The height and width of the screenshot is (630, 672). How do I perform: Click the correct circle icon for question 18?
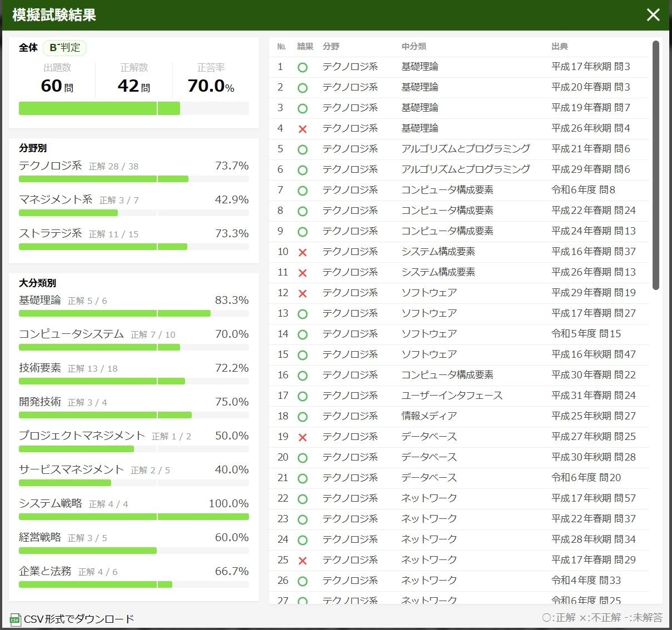(302, 417)
